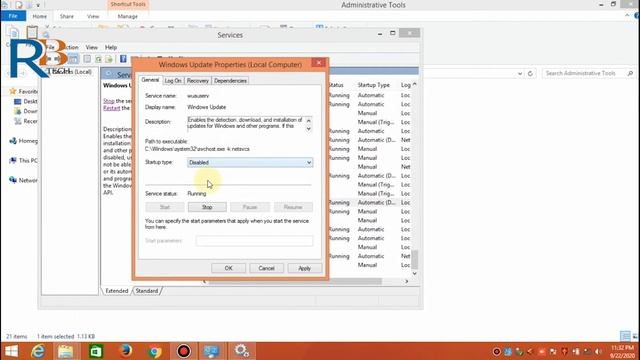Select Network in the navigation pane
This screenshot has width=640, height=360.
pos(24,180)
